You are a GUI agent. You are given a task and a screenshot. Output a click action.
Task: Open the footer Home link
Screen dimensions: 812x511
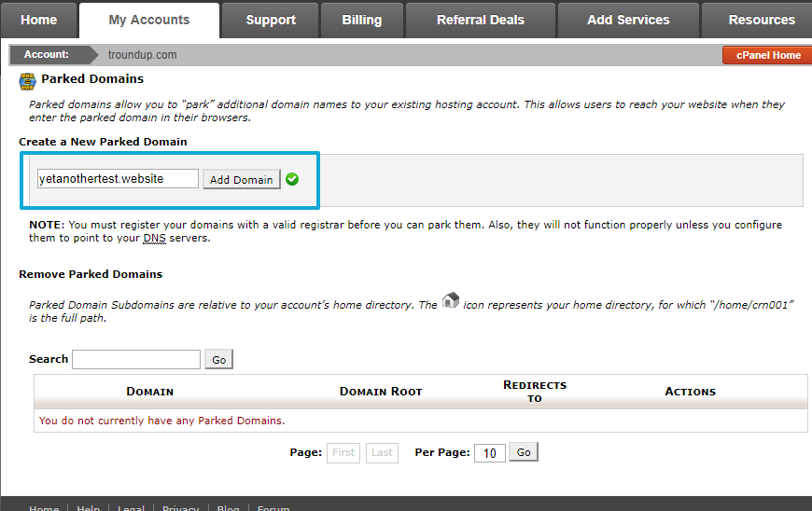pos(44,508)
